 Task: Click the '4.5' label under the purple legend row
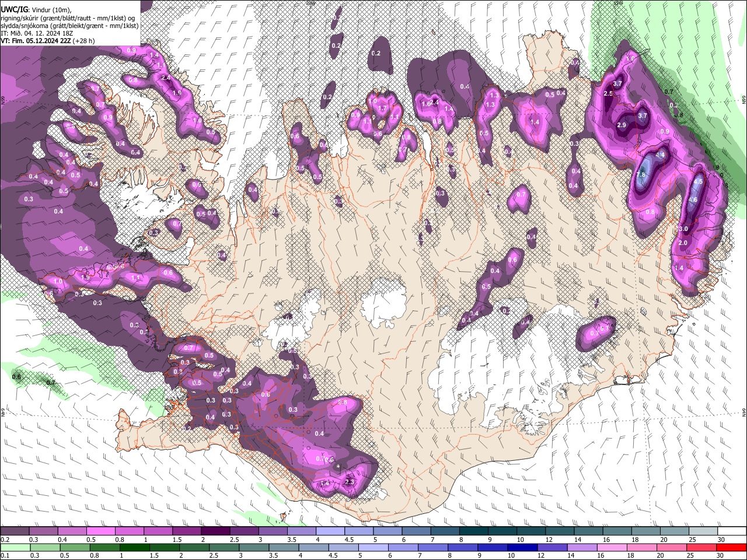(349, 540)
